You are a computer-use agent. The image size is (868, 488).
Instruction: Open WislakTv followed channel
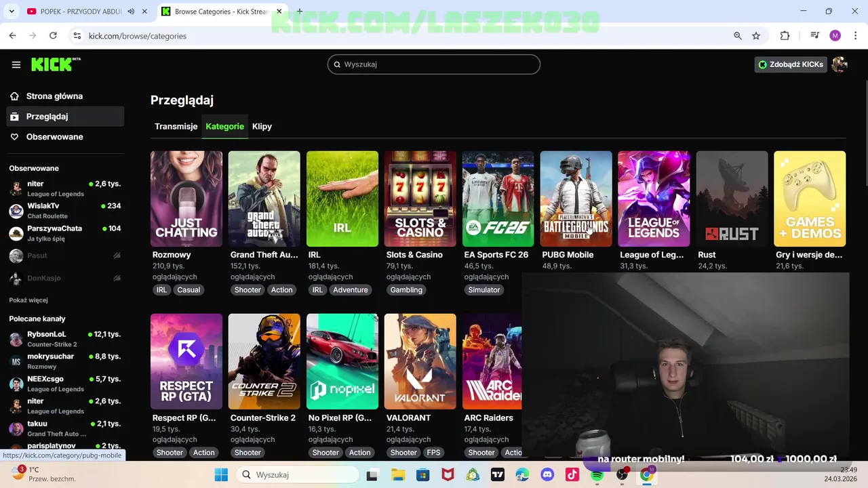65,211
